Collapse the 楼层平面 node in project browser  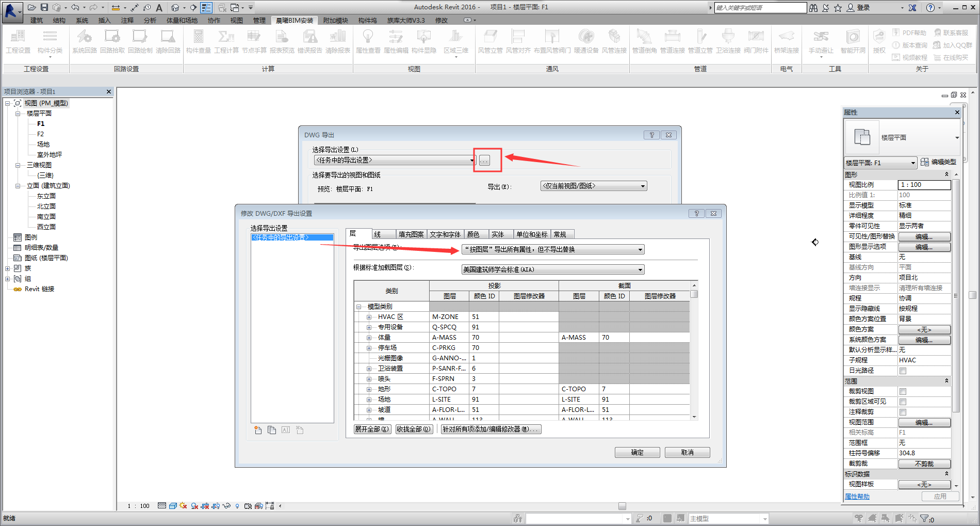pyautogui.click(x=18, y=114)
